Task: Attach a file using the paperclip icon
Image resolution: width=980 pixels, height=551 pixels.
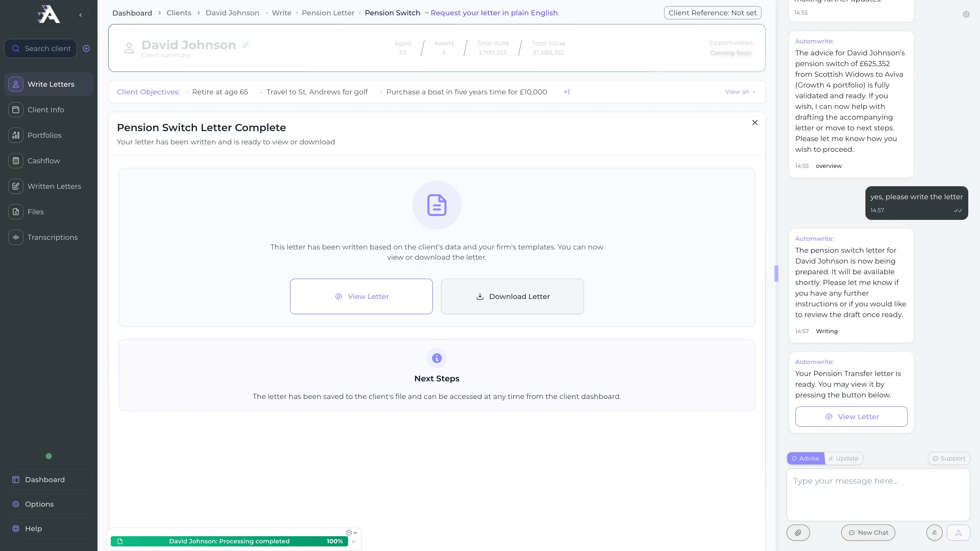Action: pos(798,532)
